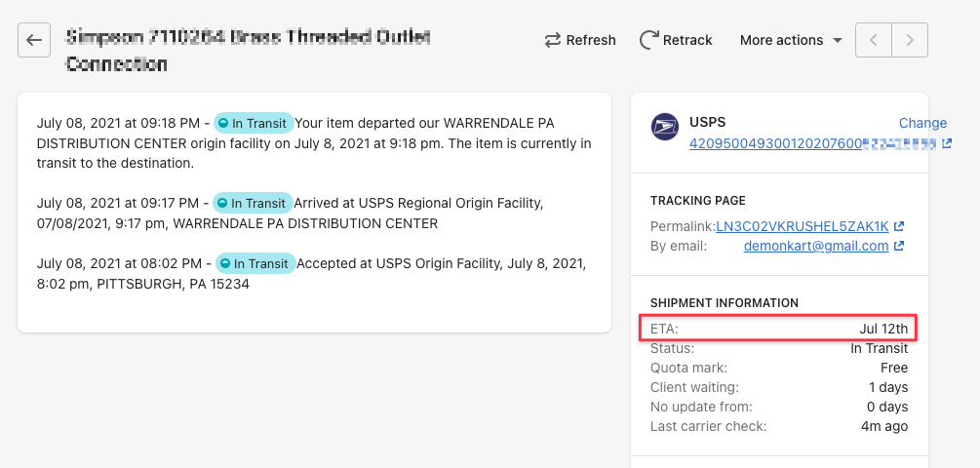
Task: Click Change to switch the carrier
Action: point(922,123)
